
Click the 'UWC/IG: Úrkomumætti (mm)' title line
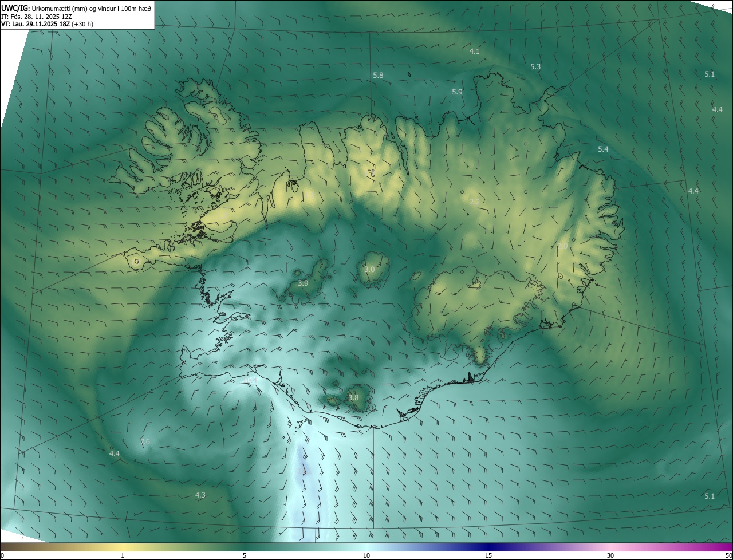click(x=76, y=8)
